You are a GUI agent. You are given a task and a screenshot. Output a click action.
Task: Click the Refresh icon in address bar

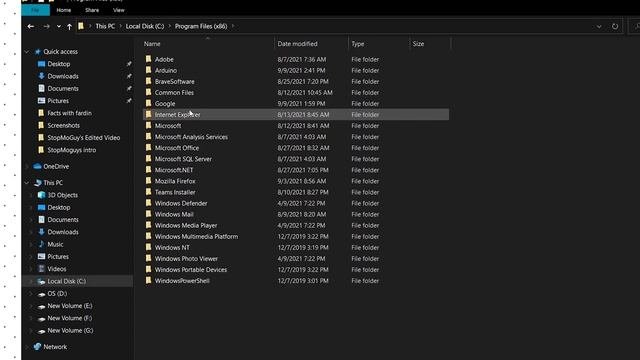click(615, 27)
